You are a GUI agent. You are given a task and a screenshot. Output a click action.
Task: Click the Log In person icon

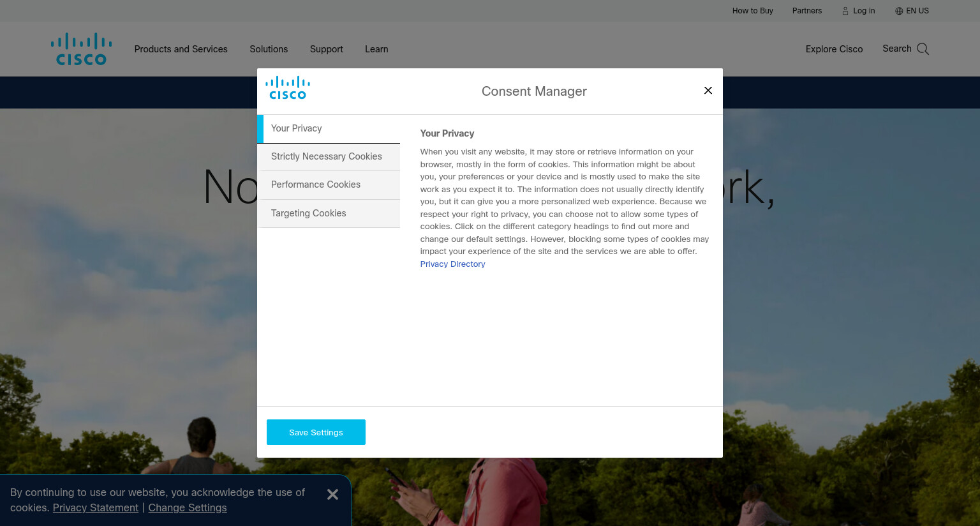(845, 11)
